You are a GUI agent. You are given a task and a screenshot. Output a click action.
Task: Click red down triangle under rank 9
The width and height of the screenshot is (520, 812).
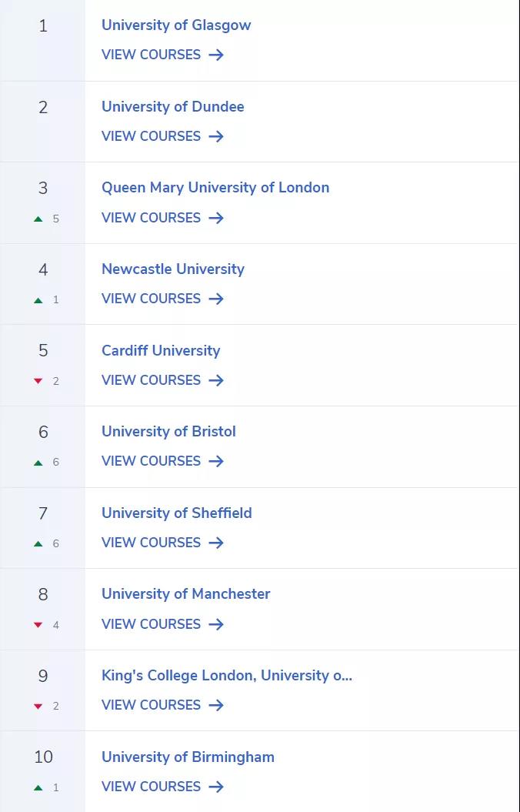click(38, 707)
